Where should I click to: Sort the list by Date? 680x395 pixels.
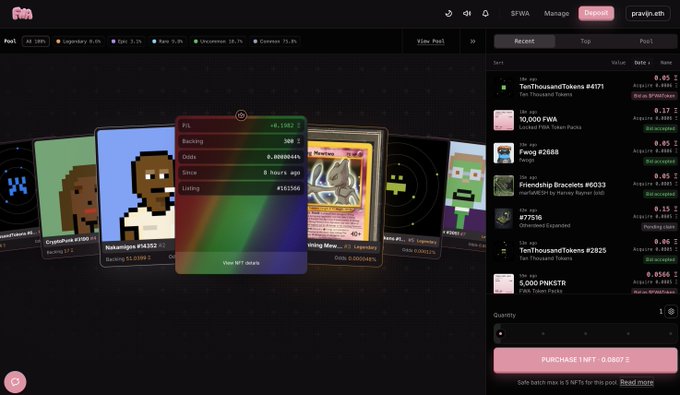(x=642, y=62)
